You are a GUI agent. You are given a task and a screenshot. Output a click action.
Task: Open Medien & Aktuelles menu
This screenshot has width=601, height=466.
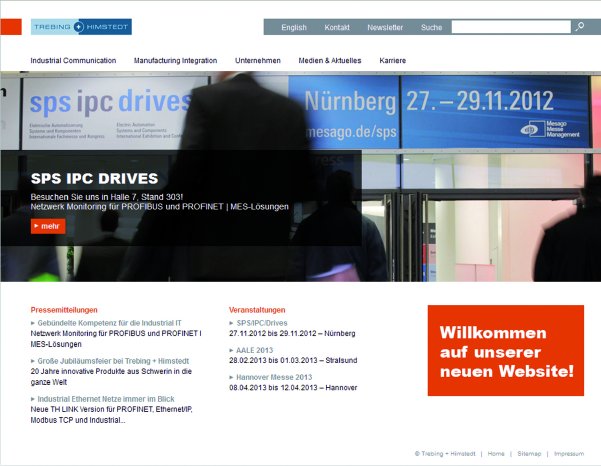pos(330,61)
